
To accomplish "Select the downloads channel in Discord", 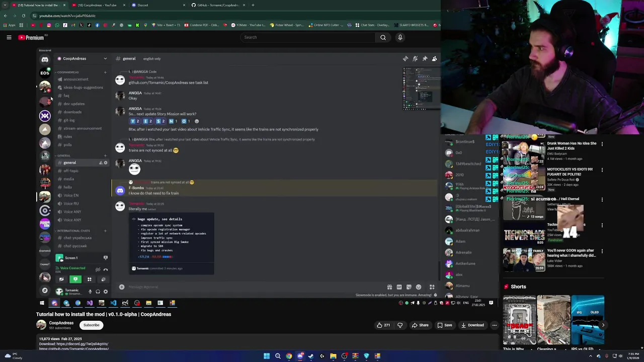I will click(72, 112).
